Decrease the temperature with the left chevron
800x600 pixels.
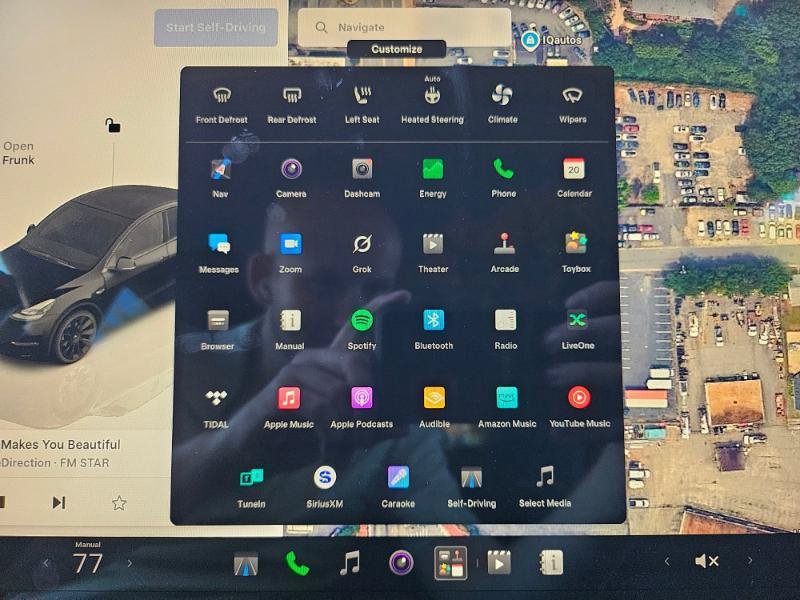coord(46,563)
